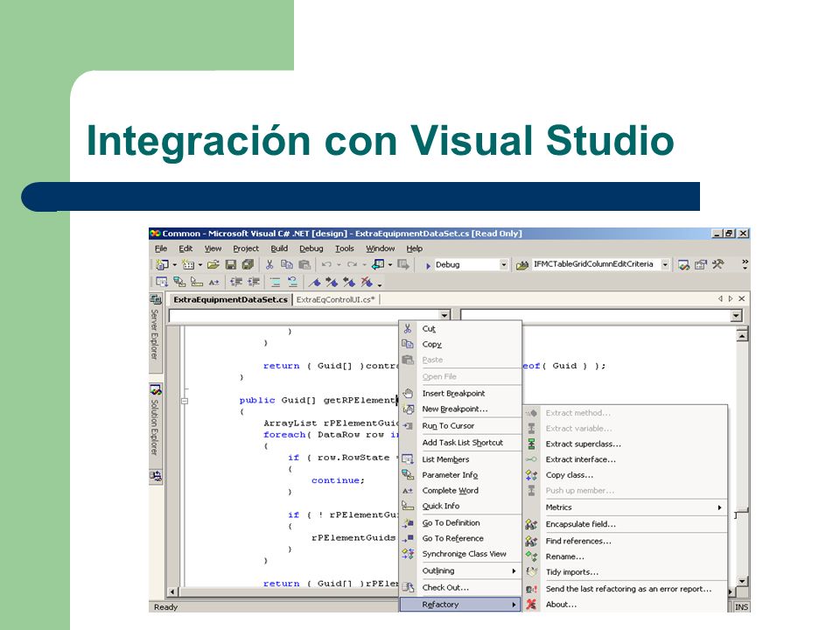This screenshot has height=630, width=840.
Task: Choose Extract interface… in Refactor submenu
Action: (x=626, y=459)
